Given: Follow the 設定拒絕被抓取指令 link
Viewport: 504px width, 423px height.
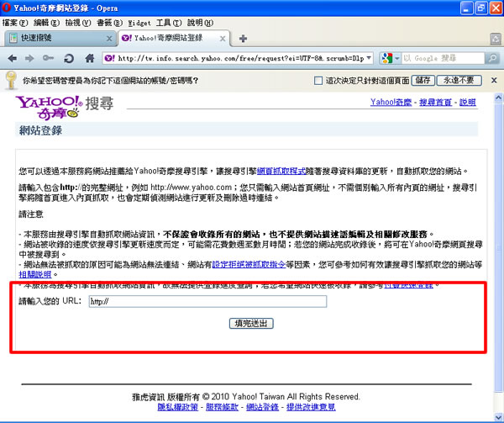Looking at the screenshot, I should tap(249, 265).
